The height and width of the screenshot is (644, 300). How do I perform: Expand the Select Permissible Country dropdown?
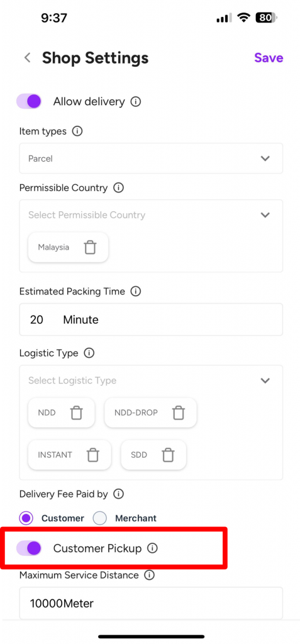click(151, 215)
